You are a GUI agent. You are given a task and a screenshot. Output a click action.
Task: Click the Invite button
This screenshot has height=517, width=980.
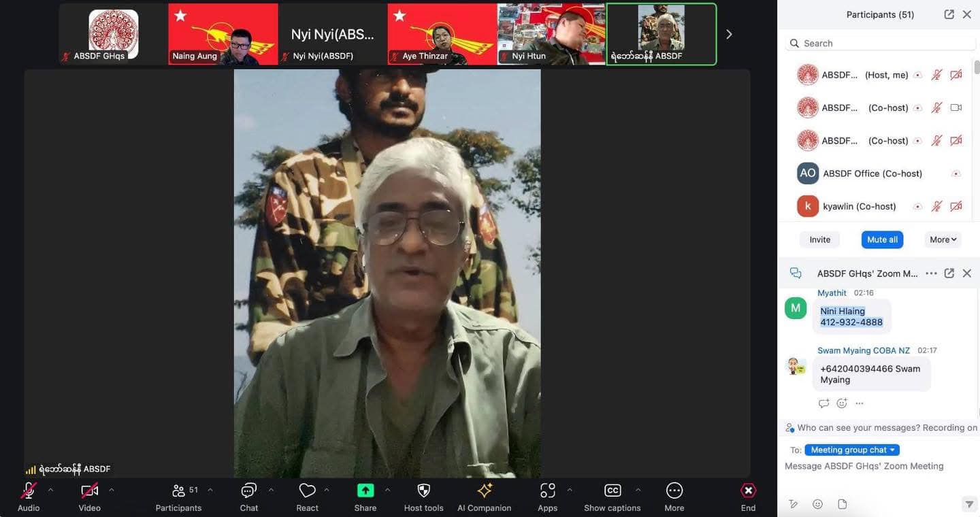click(820, 239)
